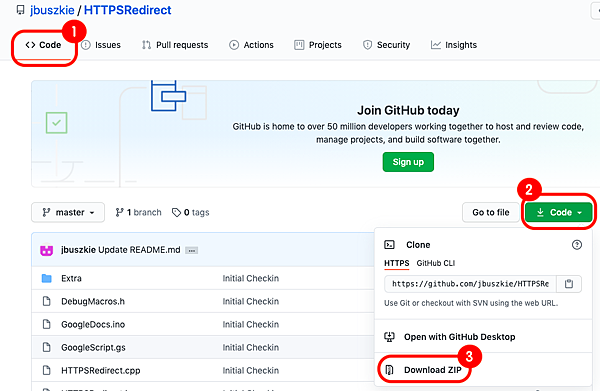Open the Projects tab

pyautogui.click(x=318, y=45)
